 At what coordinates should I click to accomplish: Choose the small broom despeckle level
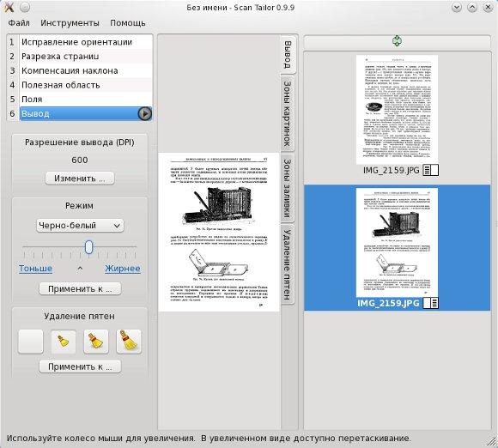point(64,342)
